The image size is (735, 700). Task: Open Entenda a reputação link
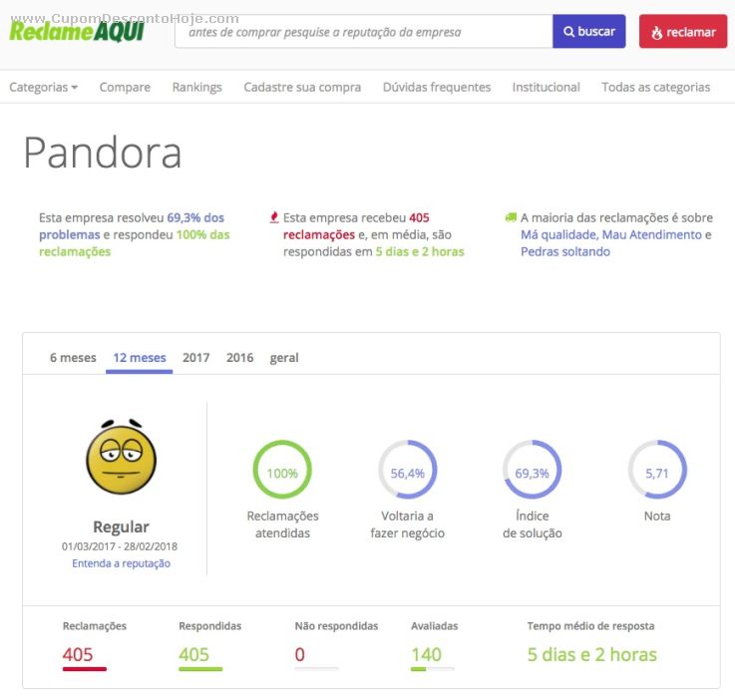[x=121, y=563]
